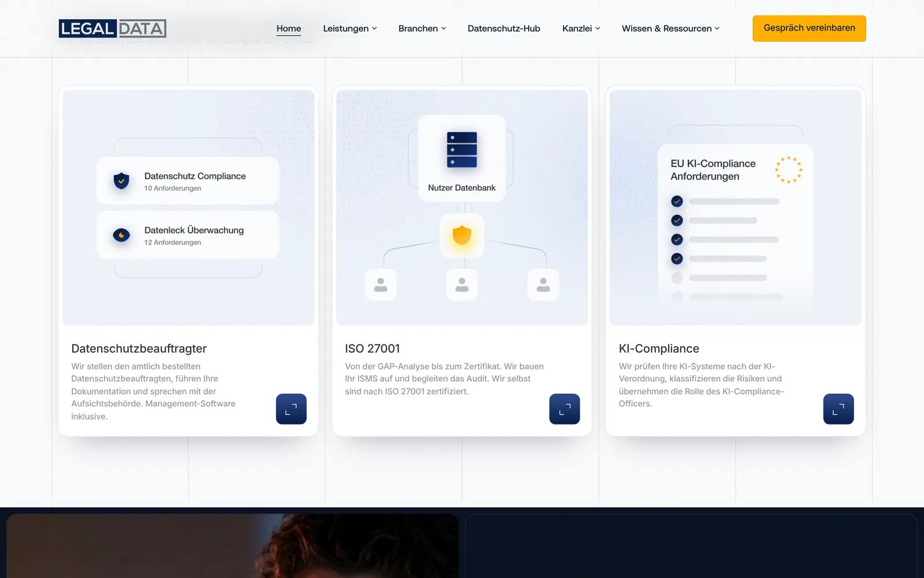Click the '12 Anforderungen' text
Image resolution: width=924 pixels, height=578 pixels.
coord(173,243)
